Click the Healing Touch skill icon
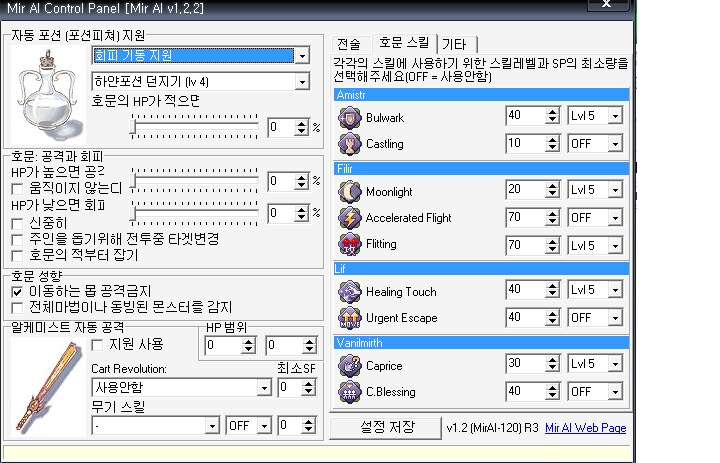 [x=350, y=291]
